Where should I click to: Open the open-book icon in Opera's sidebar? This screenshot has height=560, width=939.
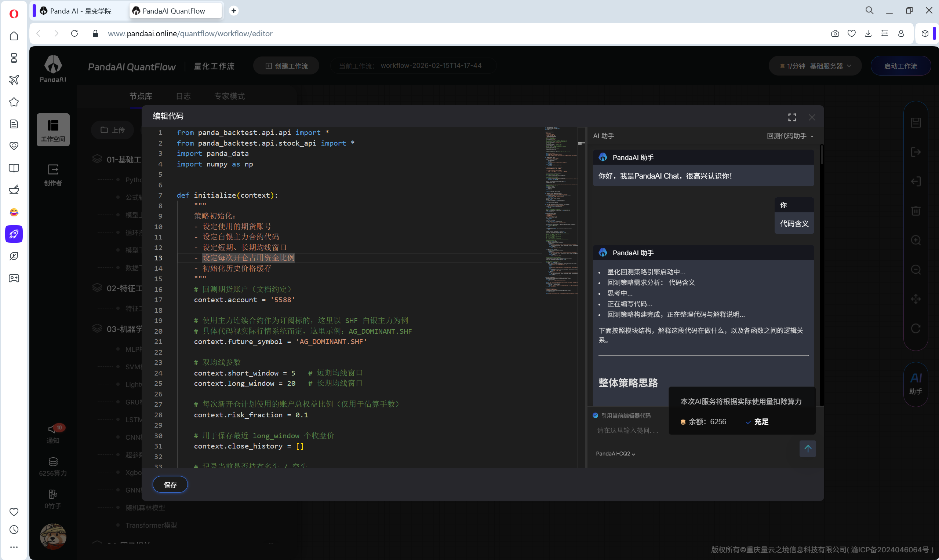click(14, 168)
